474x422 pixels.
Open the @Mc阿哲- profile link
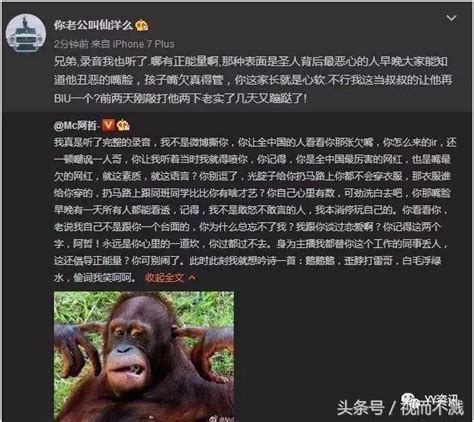click(x=77, y=125)
